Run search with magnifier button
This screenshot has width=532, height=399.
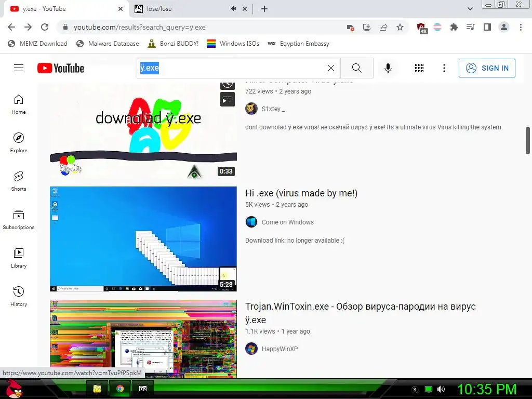pyautogui.click(x=356, y=68)
